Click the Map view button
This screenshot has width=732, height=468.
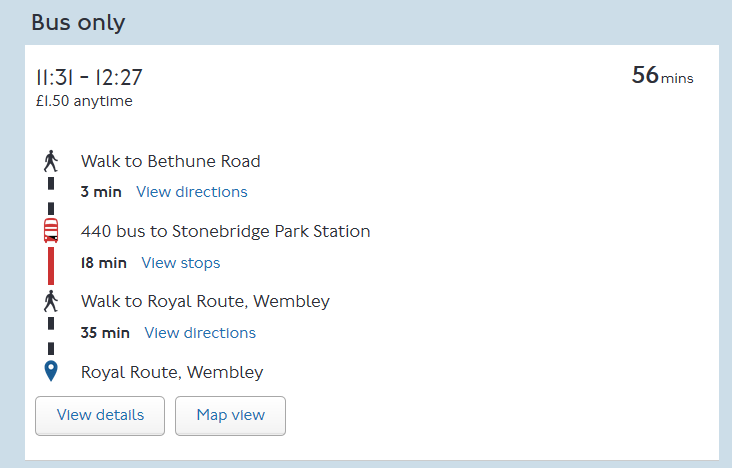coord(231,416)
